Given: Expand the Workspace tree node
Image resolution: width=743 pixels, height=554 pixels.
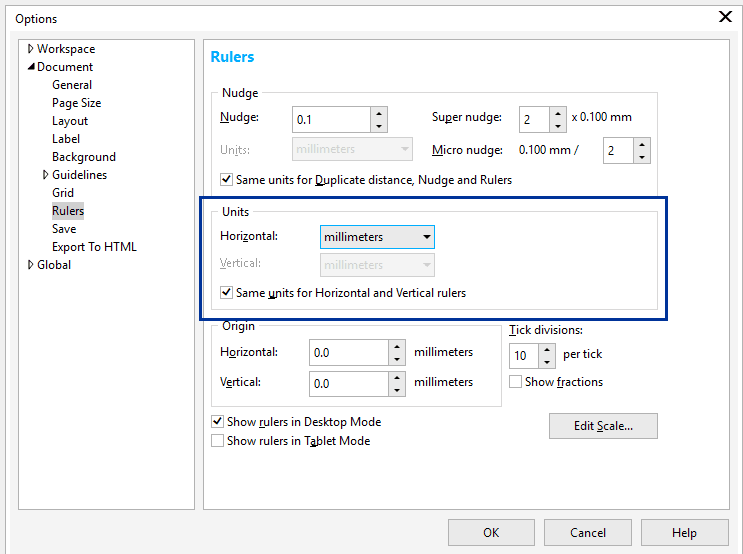Looking at the screenshot, I should pos(30,49).
